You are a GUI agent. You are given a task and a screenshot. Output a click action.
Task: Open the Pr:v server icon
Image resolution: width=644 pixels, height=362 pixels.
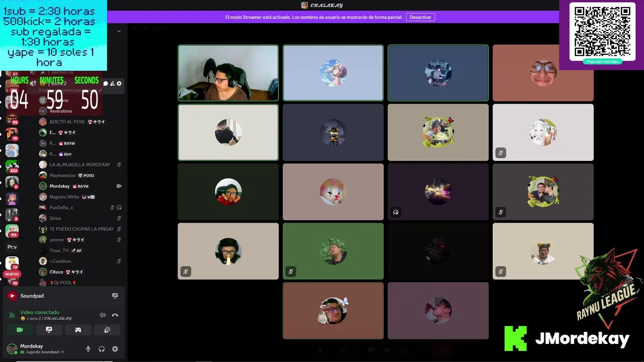[x=12, y=247]
